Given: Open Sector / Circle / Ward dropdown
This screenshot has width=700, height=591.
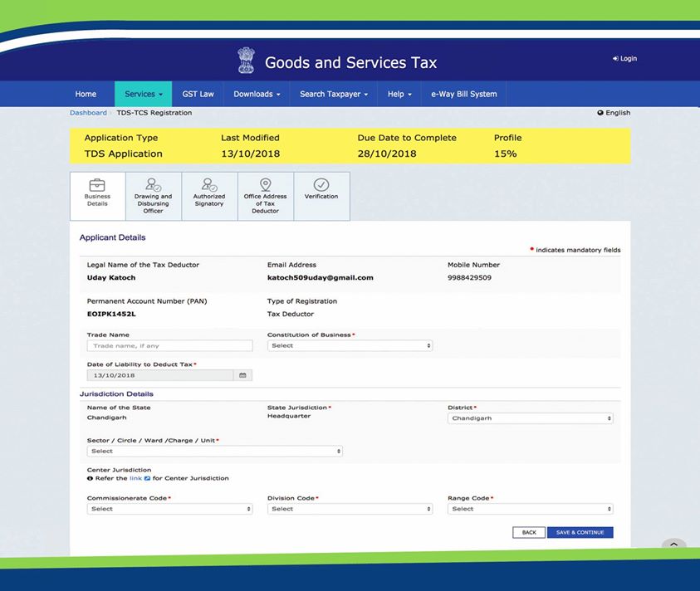Looking at the screenshot, I should pyautogui.click(x=215, y=452).
